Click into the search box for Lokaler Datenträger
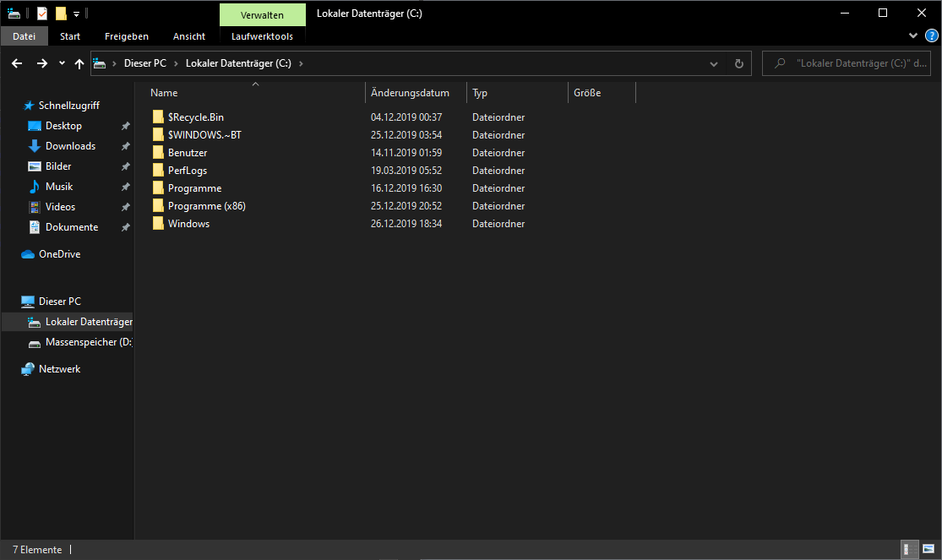This screenshot has width=942, height=560. 847,63
